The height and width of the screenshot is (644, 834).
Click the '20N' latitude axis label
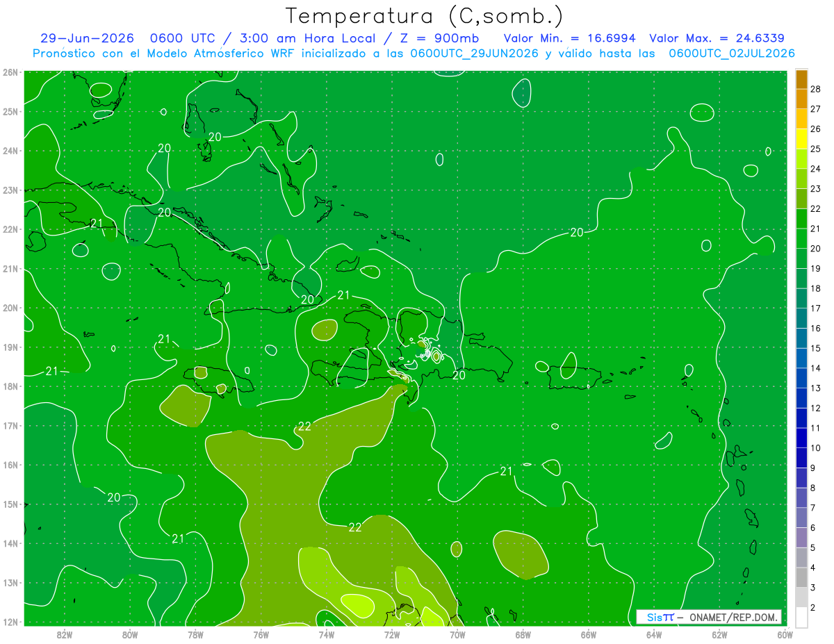point(10,308)
